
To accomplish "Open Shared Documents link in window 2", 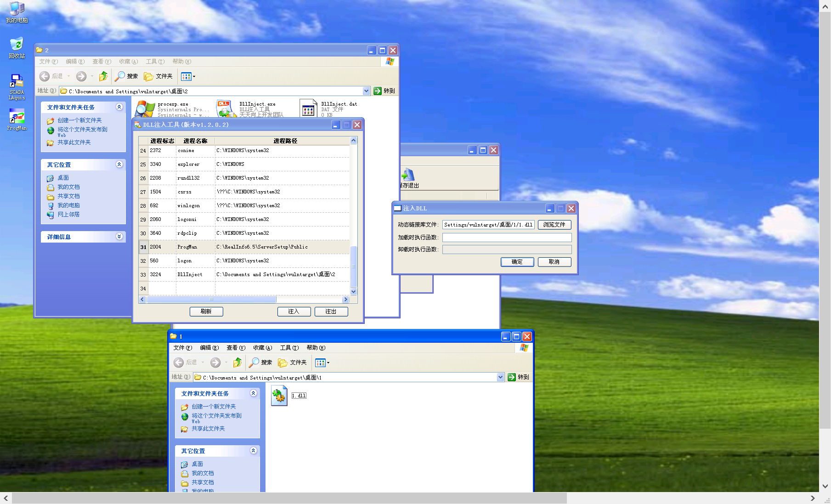I will [x=68, y=196].
